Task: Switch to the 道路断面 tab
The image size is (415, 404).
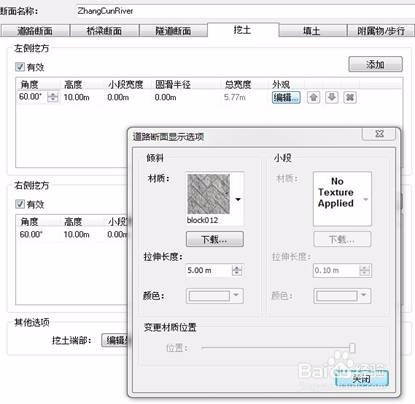Action: 35,31
